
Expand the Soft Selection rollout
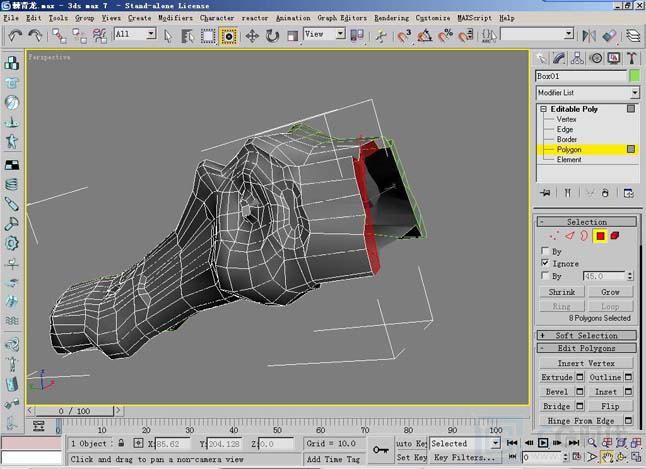tap(587, 335)
